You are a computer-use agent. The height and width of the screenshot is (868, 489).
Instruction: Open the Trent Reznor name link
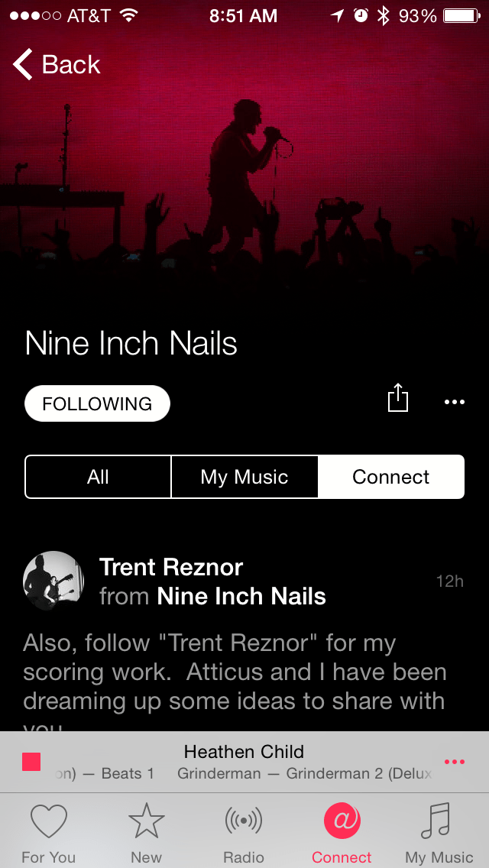tap(171, 567)
